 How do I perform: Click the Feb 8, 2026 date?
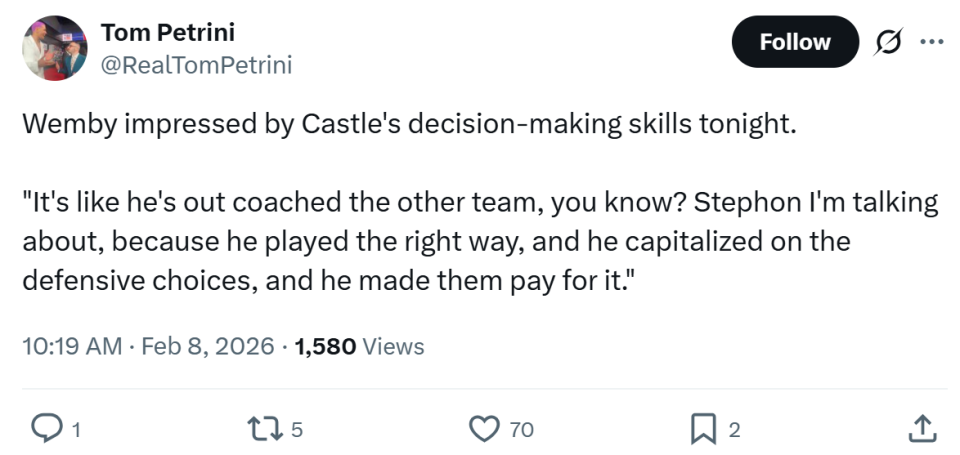[x=209, y=347]
